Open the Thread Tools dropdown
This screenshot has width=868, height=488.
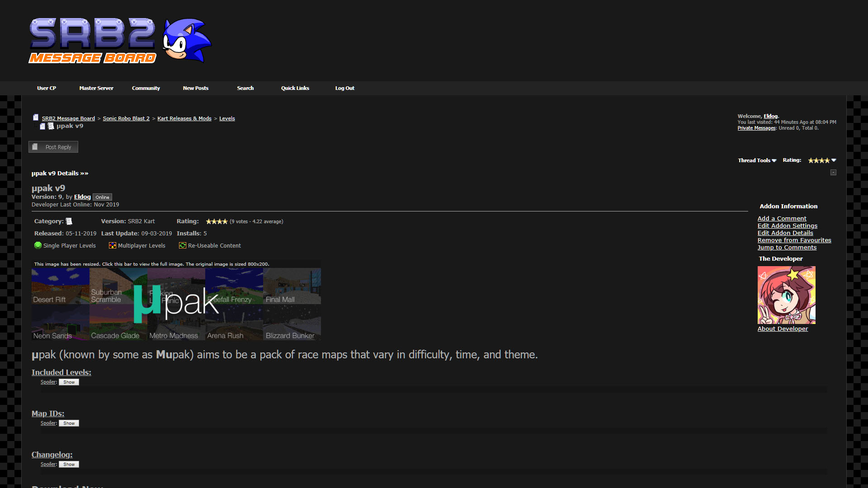(756, 160)
